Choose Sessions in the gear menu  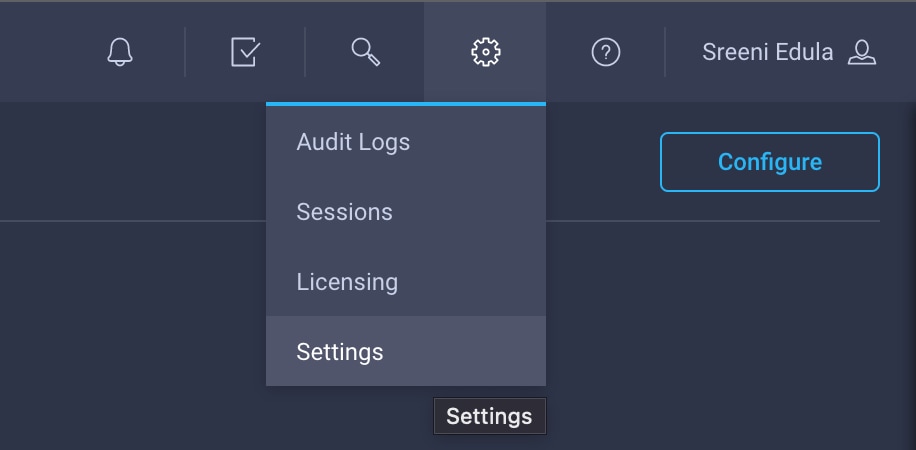coord(406,212)
